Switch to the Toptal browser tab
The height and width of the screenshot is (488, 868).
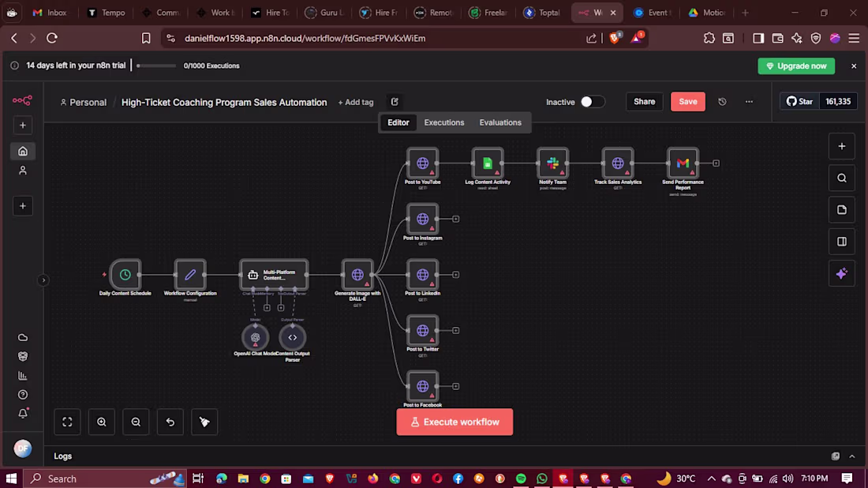coord(542,13)
